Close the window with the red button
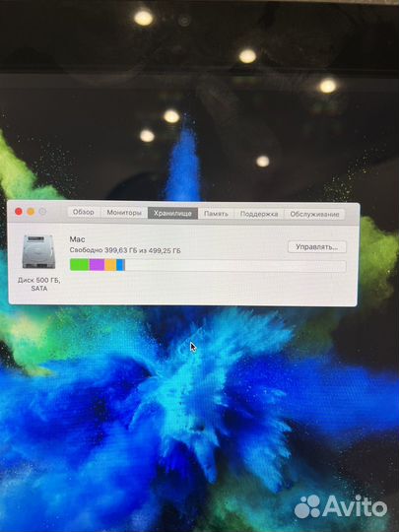Screen dimensions: 399x532 19,212
